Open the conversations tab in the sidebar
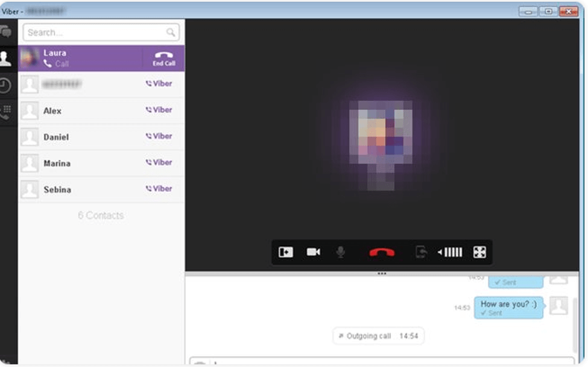 coord(6,32)
